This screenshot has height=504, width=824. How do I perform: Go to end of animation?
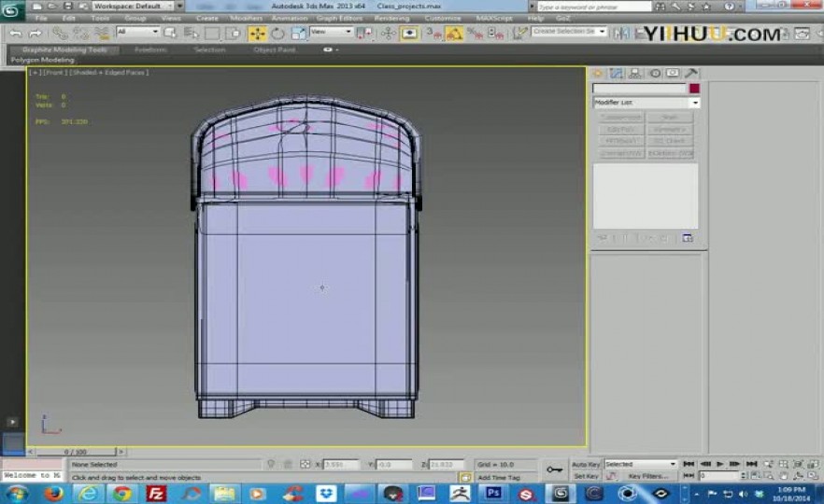[751, 464]
